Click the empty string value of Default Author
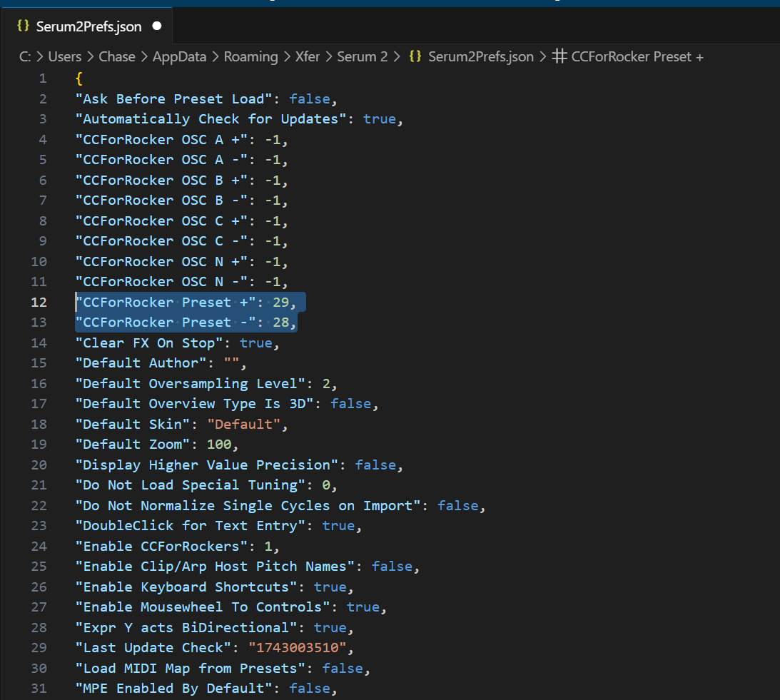The width and height of the screenshot is (780, 700). click(x=231, y=363)
